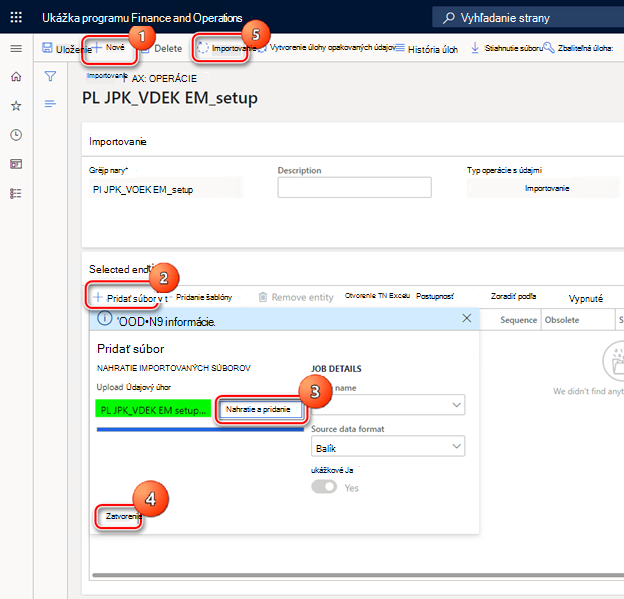Screen dimensions: 624x599
Task: Click the Description input field
Action: coord(354,187)
